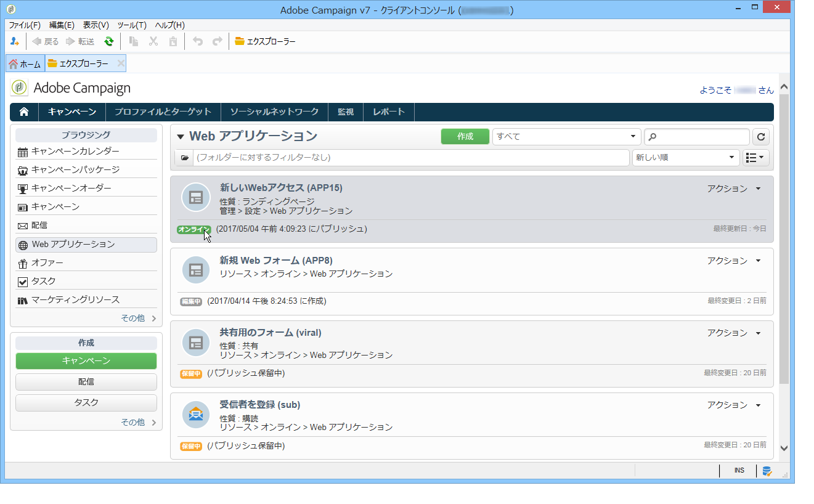Click the refresh button next to the search box
This screenshot has width=814, height=504.
761,137
